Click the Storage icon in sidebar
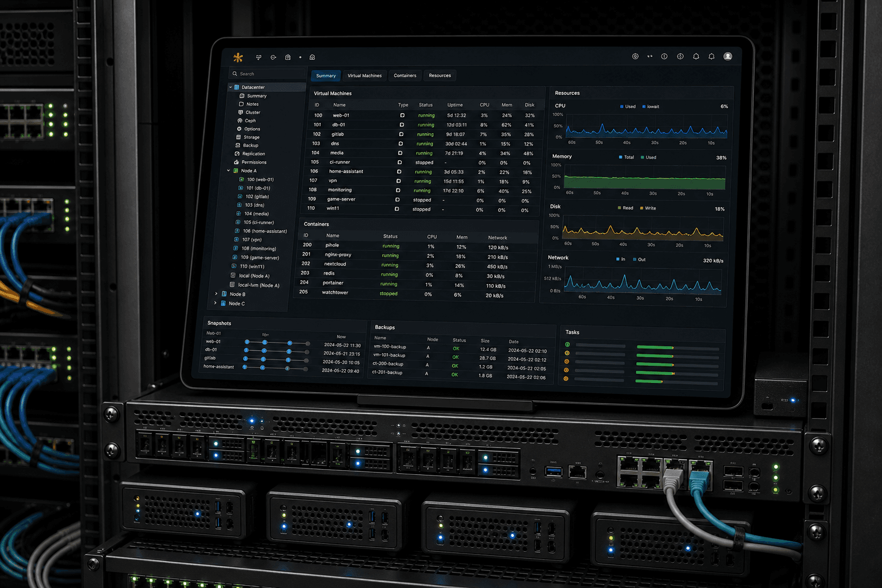 [238, 137]
